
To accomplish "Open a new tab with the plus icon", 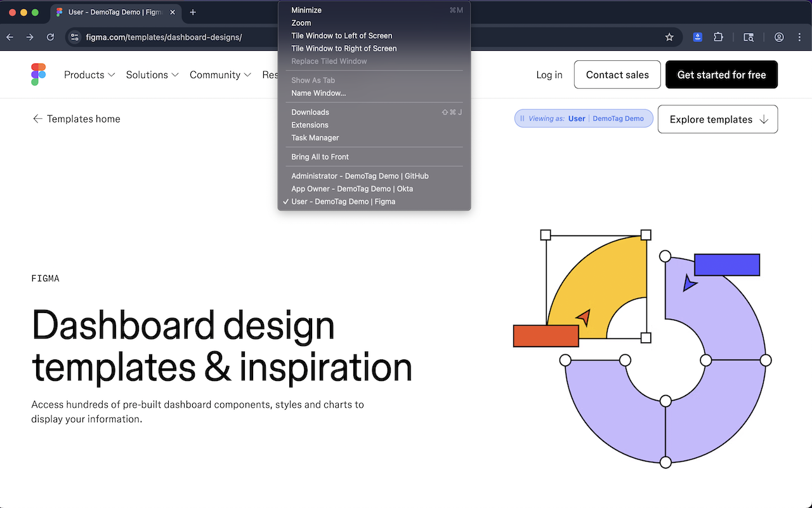I will 193,12.
